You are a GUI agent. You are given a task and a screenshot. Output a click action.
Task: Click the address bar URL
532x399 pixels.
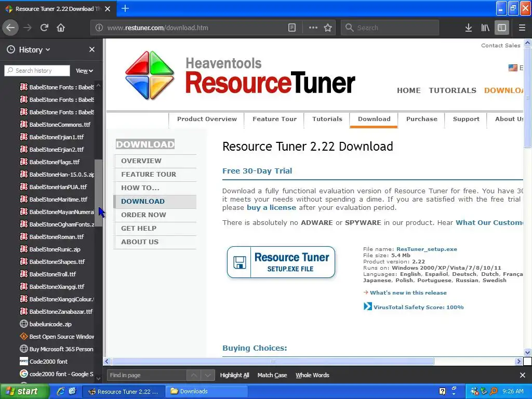click(x=158, y=28)
